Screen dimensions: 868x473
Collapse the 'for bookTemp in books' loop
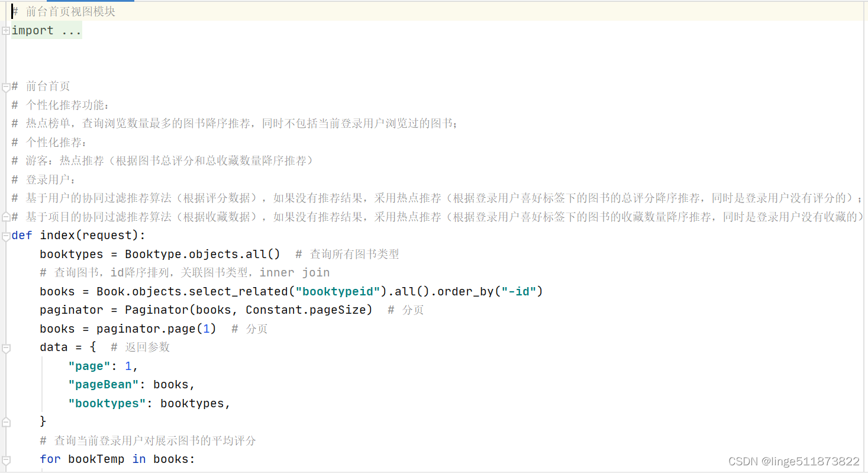(x=5, y=459)
